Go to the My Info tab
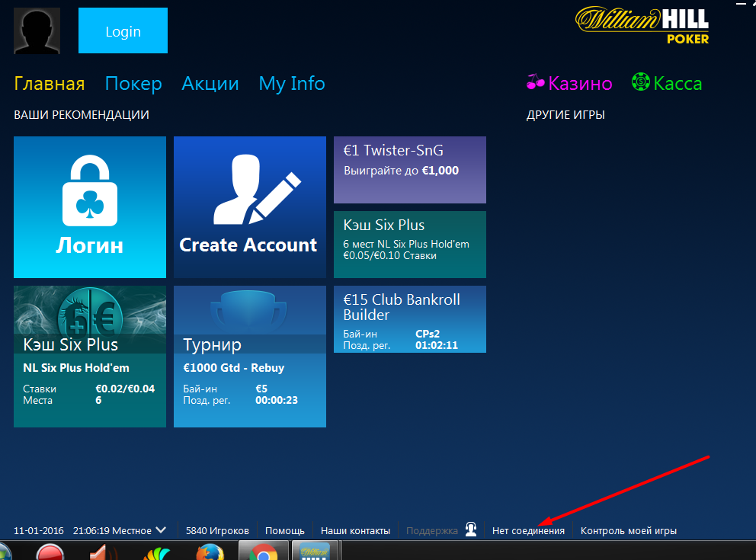This screenshot has height=560, width=756. click(292, 83)
